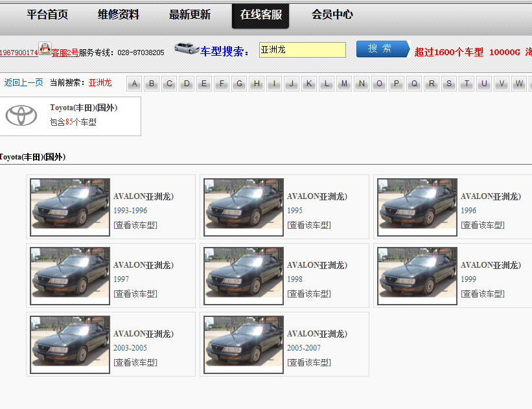Open the Toyota(丰田)(国外) brand title in card
This screenshot has width=532, height=409.
(x=84, y=108)
